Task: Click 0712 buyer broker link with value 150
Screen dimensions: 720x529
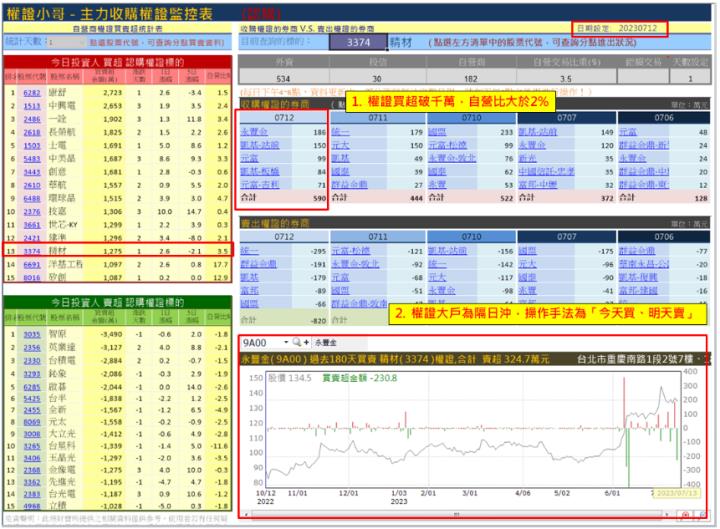Action: pos(259,145)
